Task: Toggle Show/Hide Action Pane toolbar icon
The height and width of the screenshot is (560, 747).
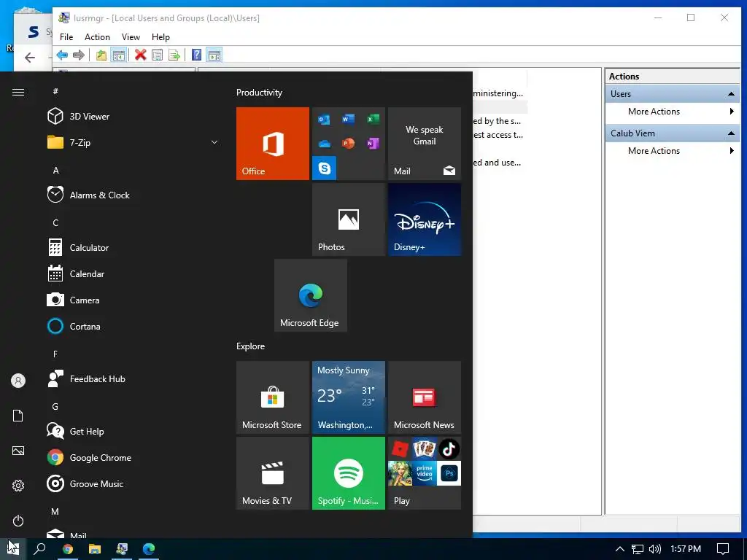Action: [x=214, y=55]
